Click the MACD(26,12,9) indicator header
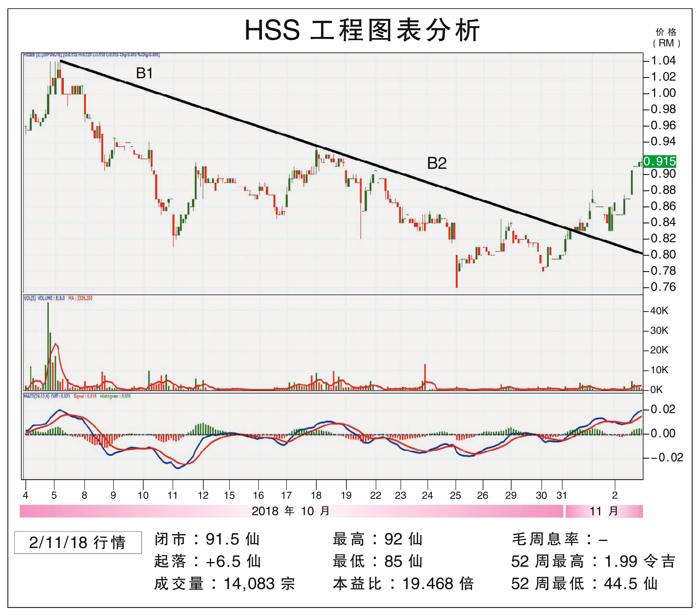This screenshot has height=615, width=700. (77, 396)
